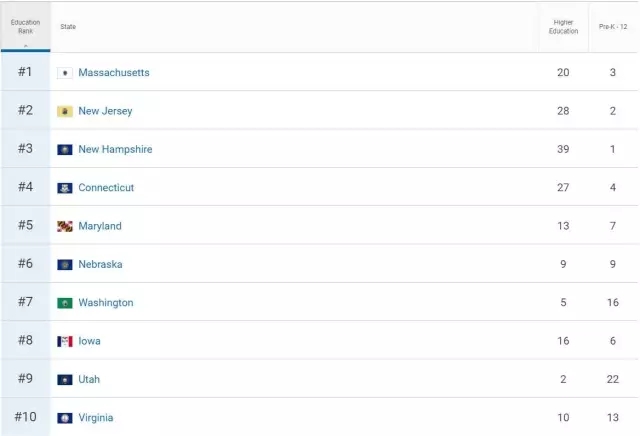Image resolution: width=640 pixels, height=436 pixels.
Task: Click the Washington flag icon
Action: [x=65, y=303]
